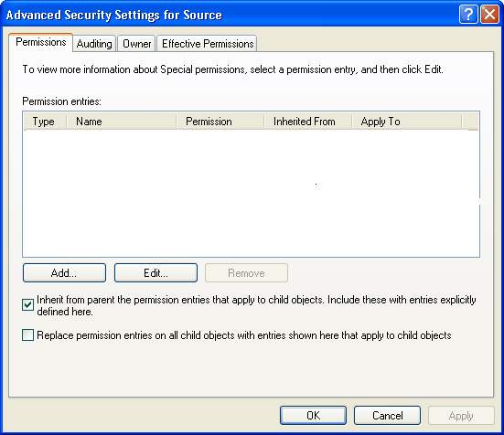Image resolution: width=504 pixels, height=435 pixels.
Task: Enable Replace permission entries on child objects
Action: click(x=27, y=335)
